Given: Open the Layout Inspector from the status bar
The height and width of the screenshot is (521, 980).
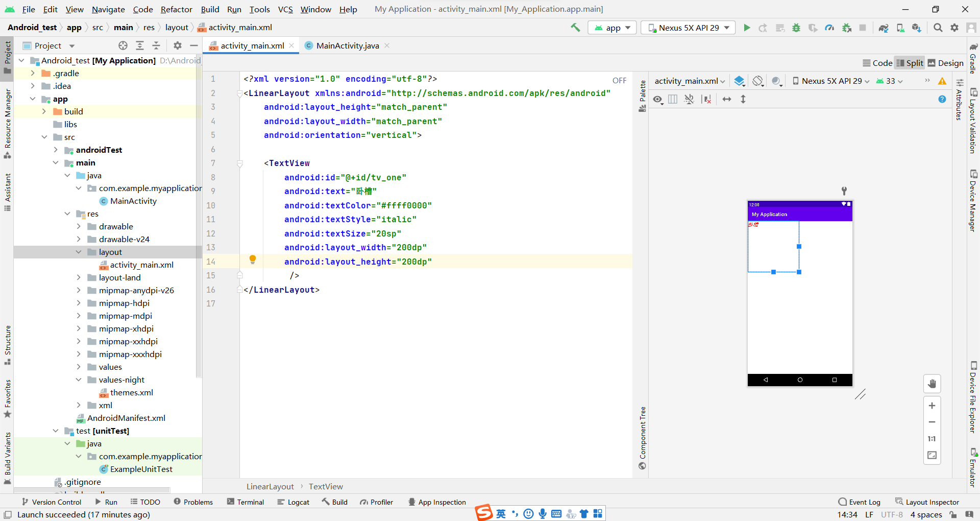Looking at the screenshot, I should 933,502.
